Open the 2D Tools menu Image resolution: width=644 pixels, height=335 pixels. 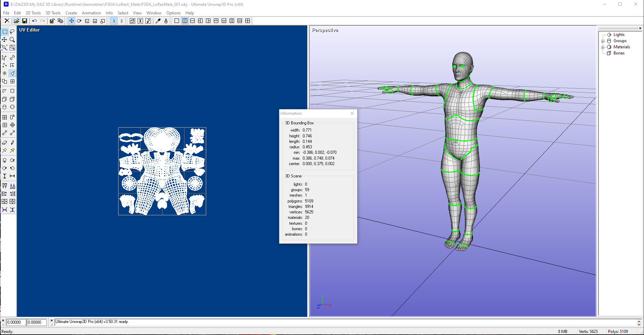tap(33, 13)
